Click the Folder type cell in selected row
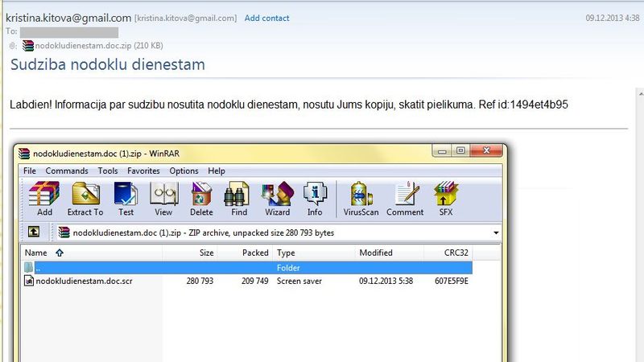Screen dimensions: 644x362 point(288,268)
